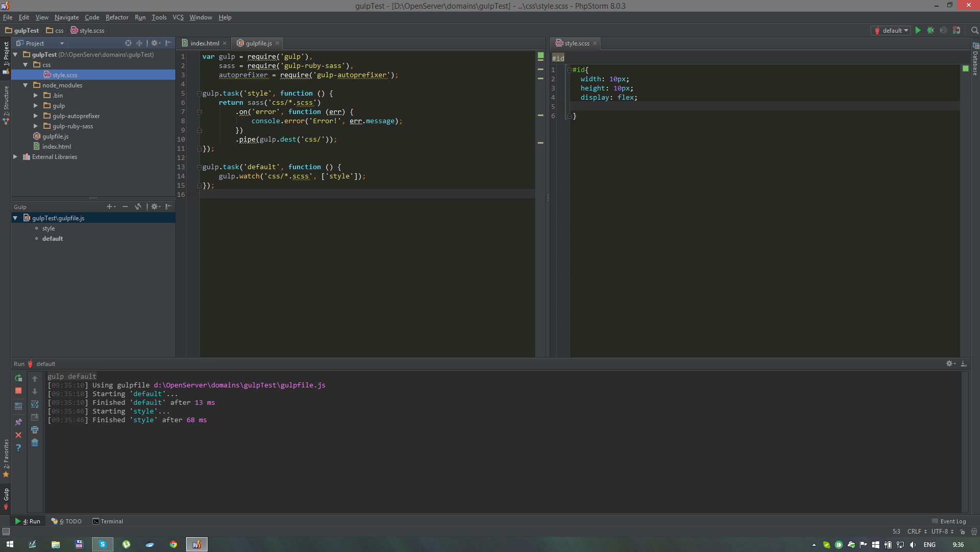Click css breadcrumb in navigation bar

55,31
